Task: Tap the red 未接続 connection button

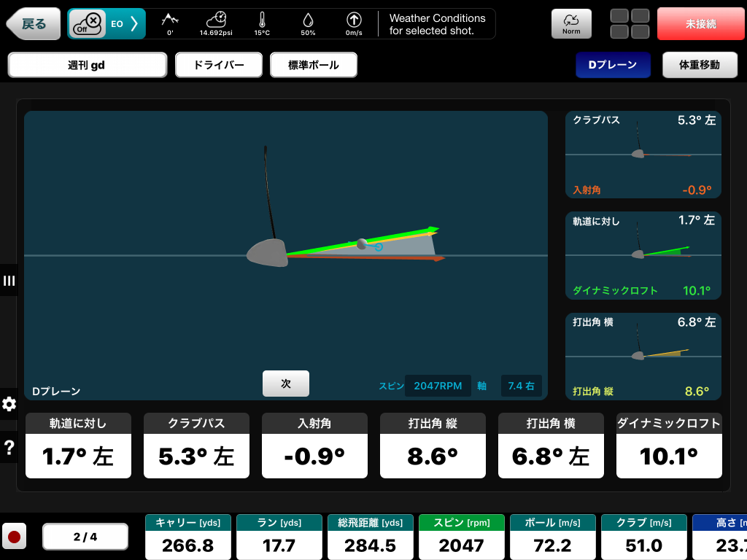Action: [x=700, y=24]
